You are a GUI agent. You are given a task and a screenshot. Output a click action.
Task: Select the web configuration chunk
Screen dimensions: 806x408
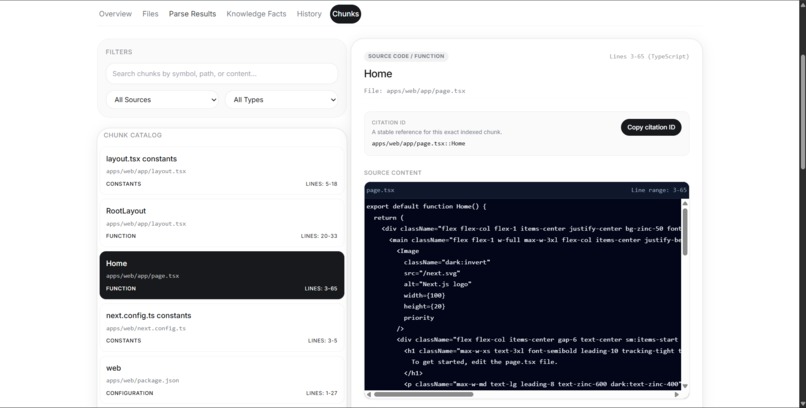click(x=222, y=380)
